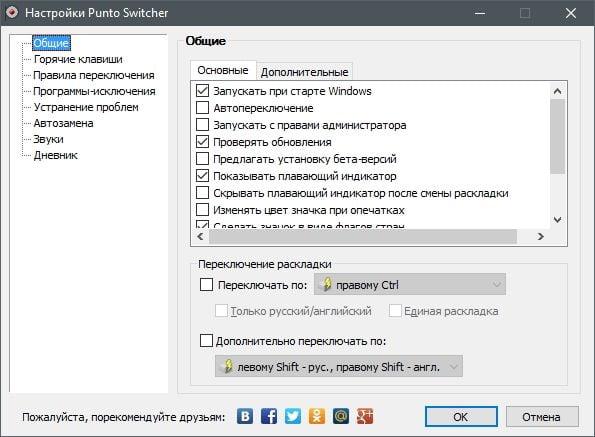
Task: Enable the Автопереключение checkbox
Action: (202, 108)
